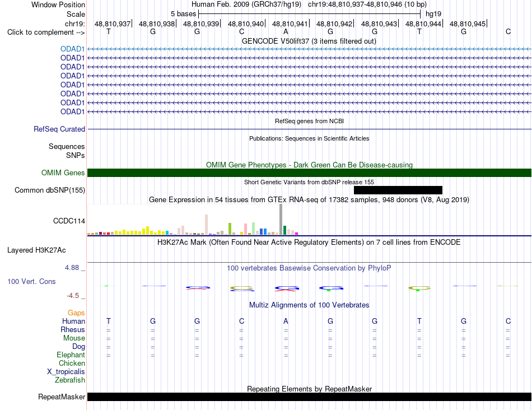Click the PhyloP lower bound value -4.5
Image resolution: width=532 pixels, height=410 pixels.
73,296
